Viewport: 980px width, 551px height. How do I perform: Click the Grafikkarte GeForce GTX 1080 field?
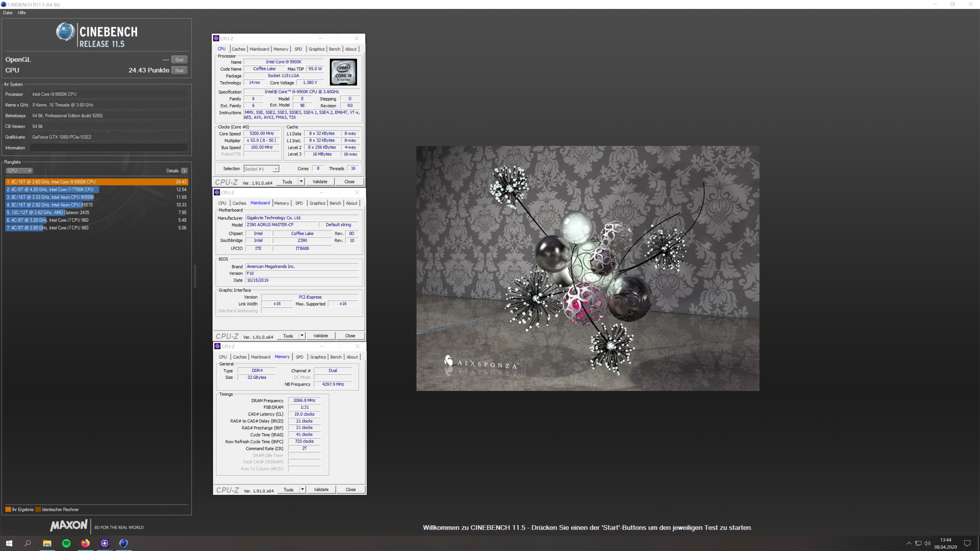point(109,137)
